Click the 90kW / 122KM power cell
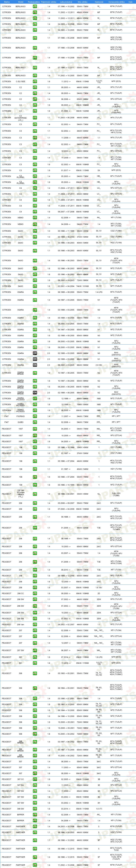Viewport: 136px width, 868px height. tap(82, 111)
